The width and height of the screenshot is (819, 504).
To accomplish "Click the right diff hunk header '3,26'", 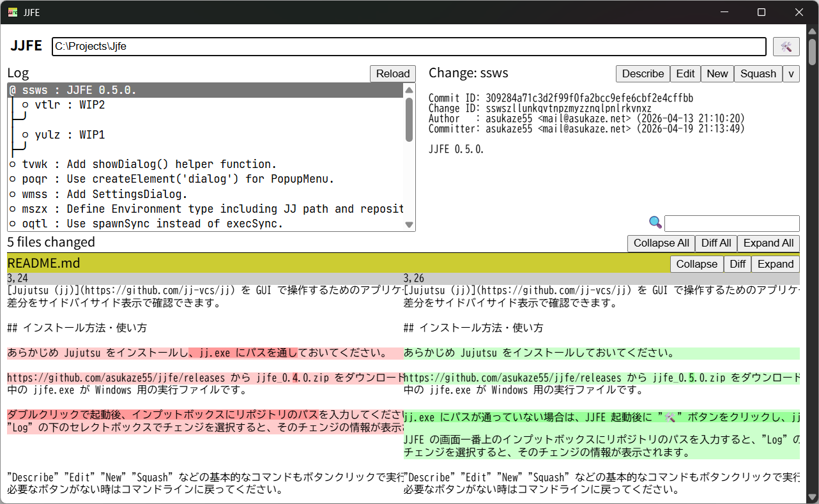I will pyautogui.click(x=602, y=279).
